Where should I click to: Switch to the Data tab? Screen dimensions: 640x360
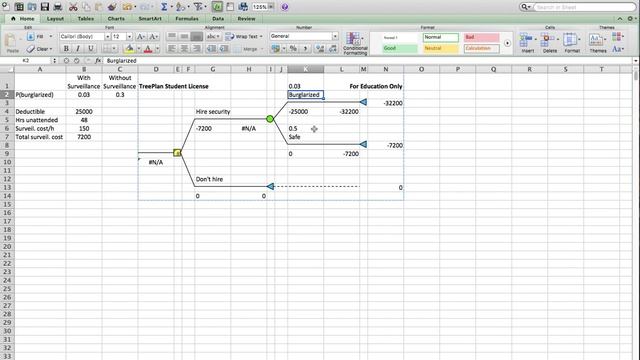[x=218, y=19]
